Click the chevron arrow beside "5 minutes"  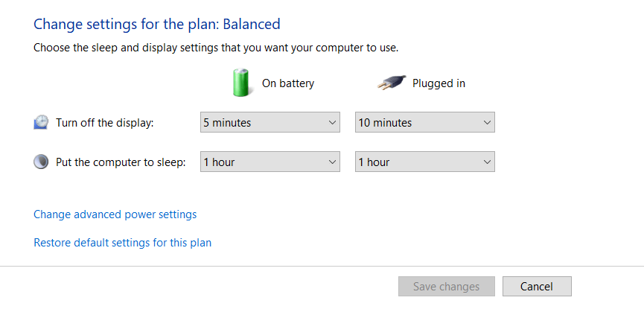332,122
